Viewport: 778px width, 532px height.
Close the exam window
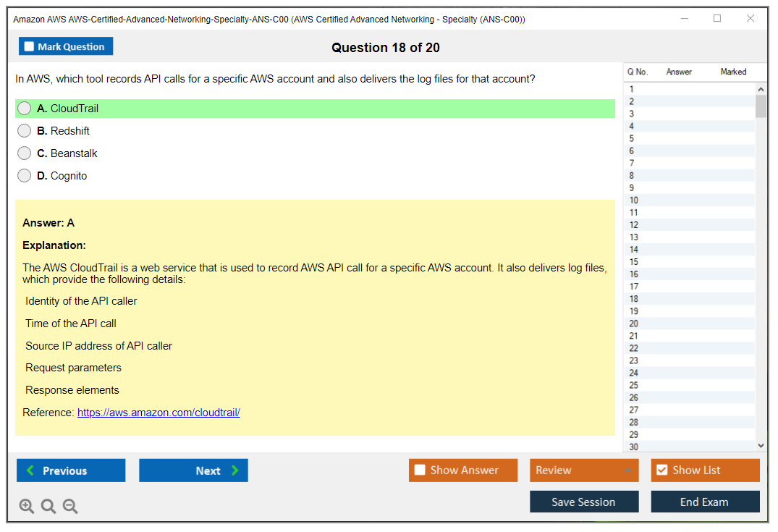pyautogui.click(x=750, y=19)
